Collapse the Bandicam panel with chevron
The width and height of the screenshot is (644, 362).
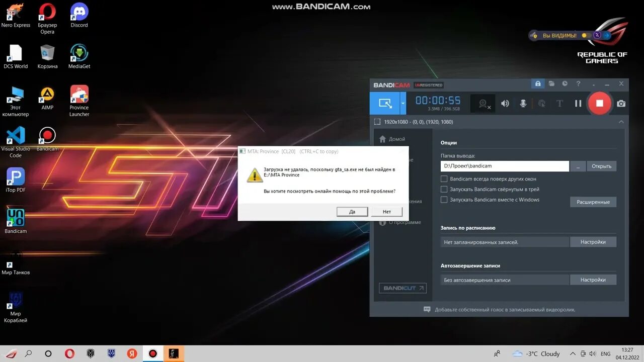pos(621,122)
